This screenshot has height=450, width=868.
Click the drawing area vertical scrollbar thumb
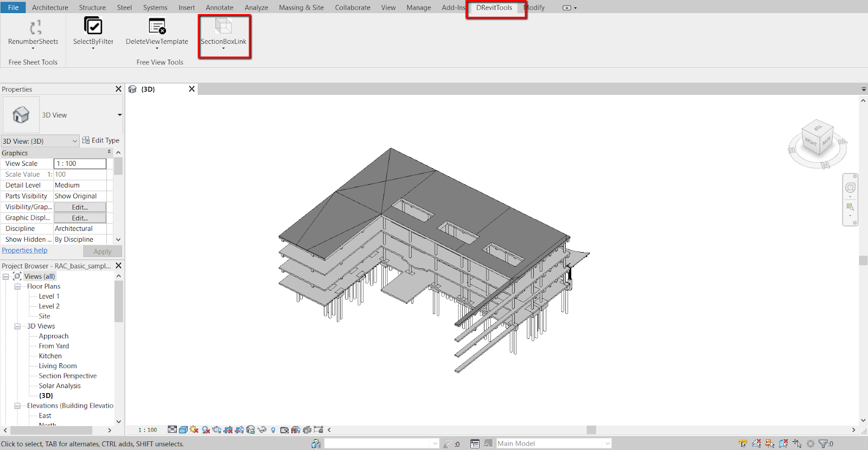point(863,260)
